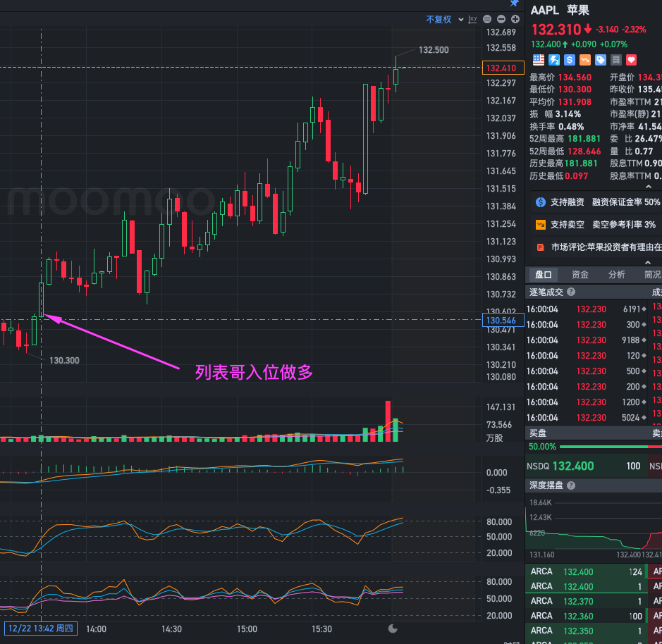The image size is (662, 644).
Task: Collapse the stock statistics section chevron
Action: (x=649, y=187)
